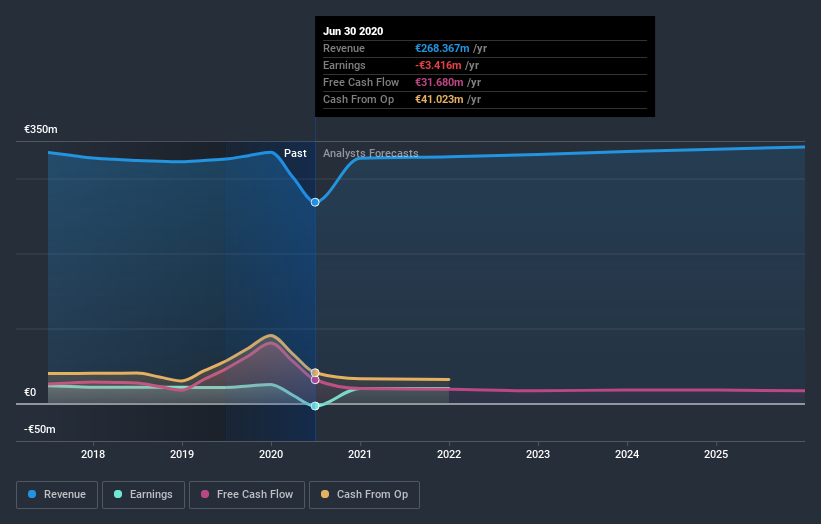This screenshot has height=524, width=821.
Task: Click the 2025 x-axis label
Action: point(716,454)
